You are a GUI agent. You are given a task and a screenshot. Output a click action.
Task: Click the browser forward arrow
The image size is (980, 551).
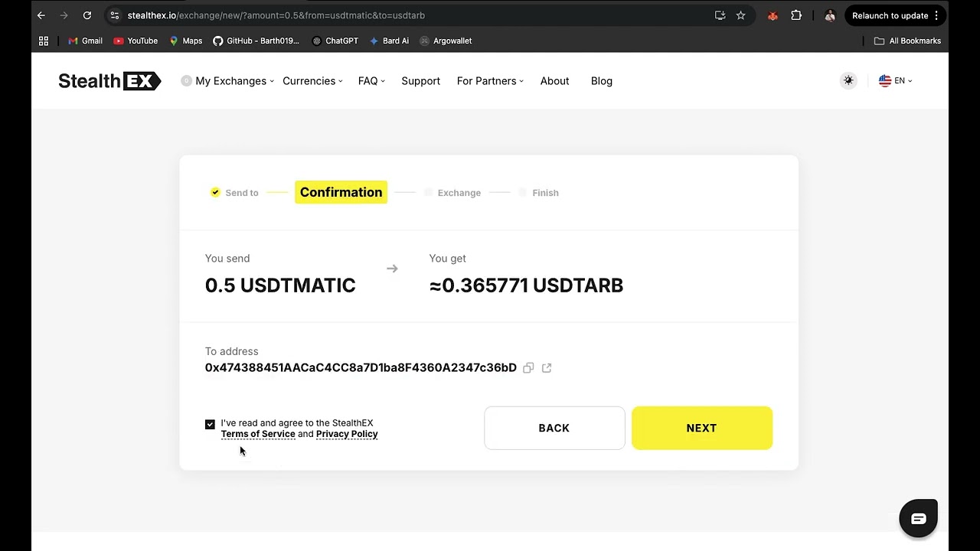tap(64, 15)
